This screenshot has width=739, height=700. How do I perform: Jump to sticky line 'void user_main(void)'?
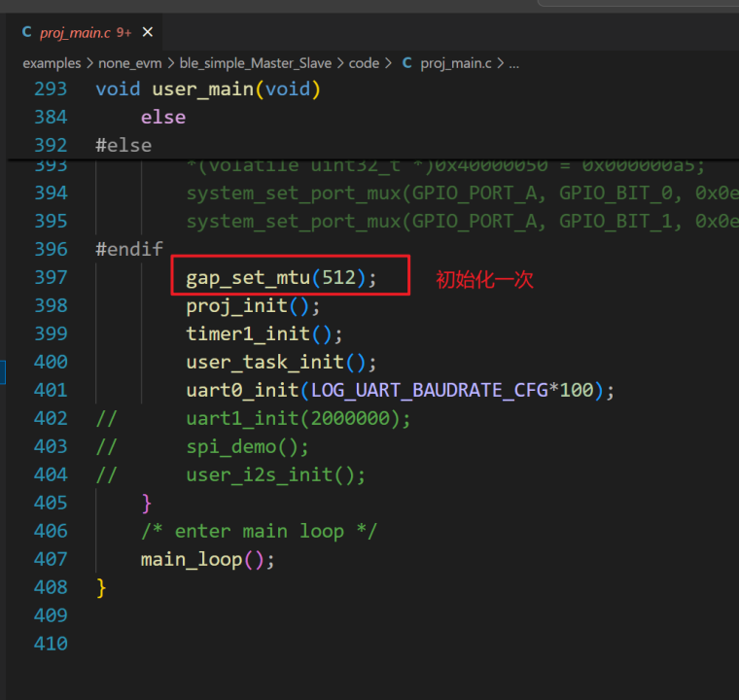[x=208, y=89]
